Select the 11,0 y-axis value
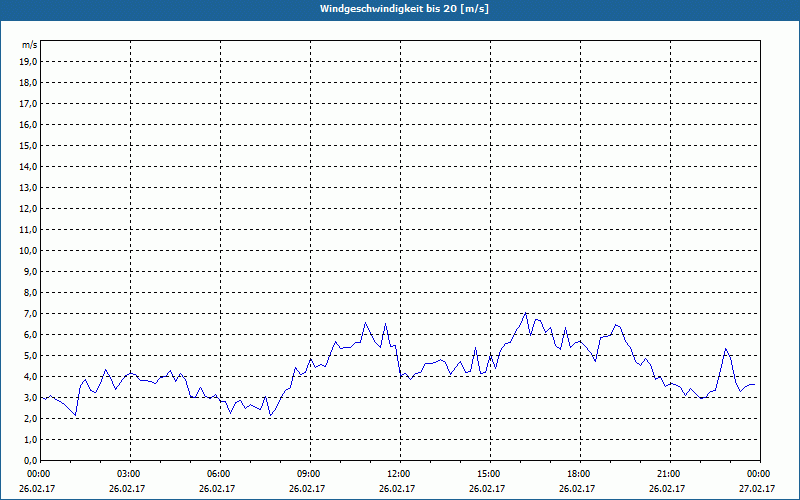Screen dimensions: 800x500 (x=28, y=230)
